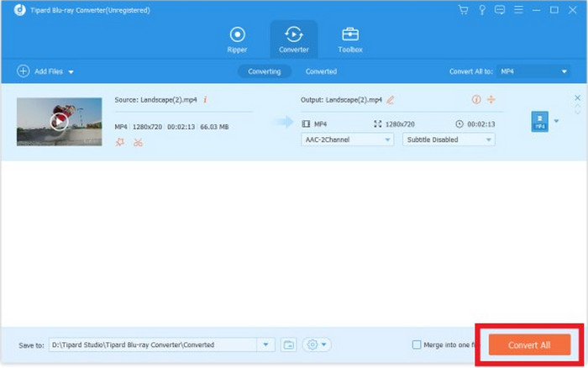588x368 pixels.
Task: Enable Merge into one file checkbox
Action: tap(417, 344)
